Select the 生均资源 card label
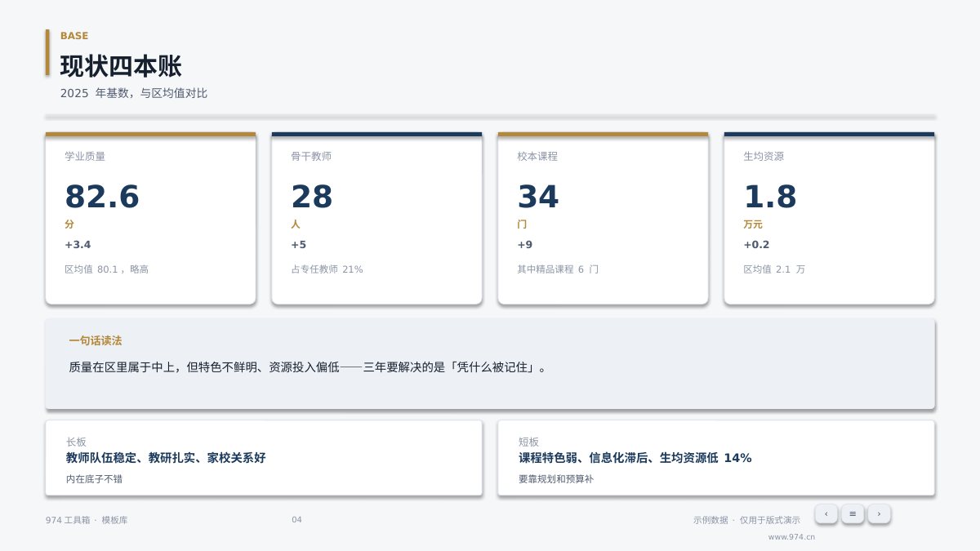This screenshot has width=980, height=551. pyautogui.click(x=764, y=156)
